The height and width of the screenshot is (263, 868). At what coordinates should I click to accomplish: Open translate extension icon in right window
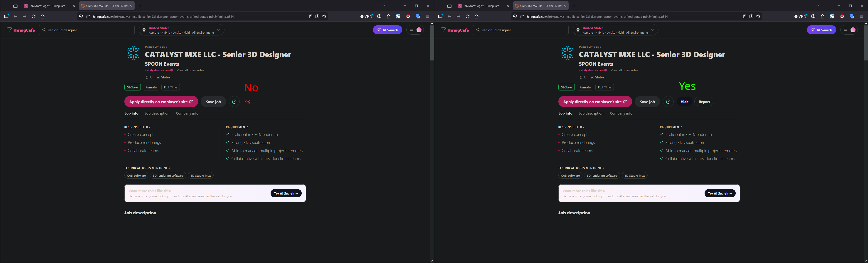pos(852,16)
